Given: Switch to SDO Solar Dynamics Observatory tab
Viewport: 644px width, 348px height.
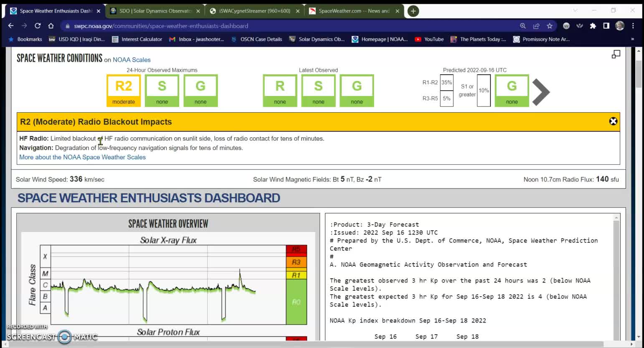Looking at the screenshot, I should point(155,11).
